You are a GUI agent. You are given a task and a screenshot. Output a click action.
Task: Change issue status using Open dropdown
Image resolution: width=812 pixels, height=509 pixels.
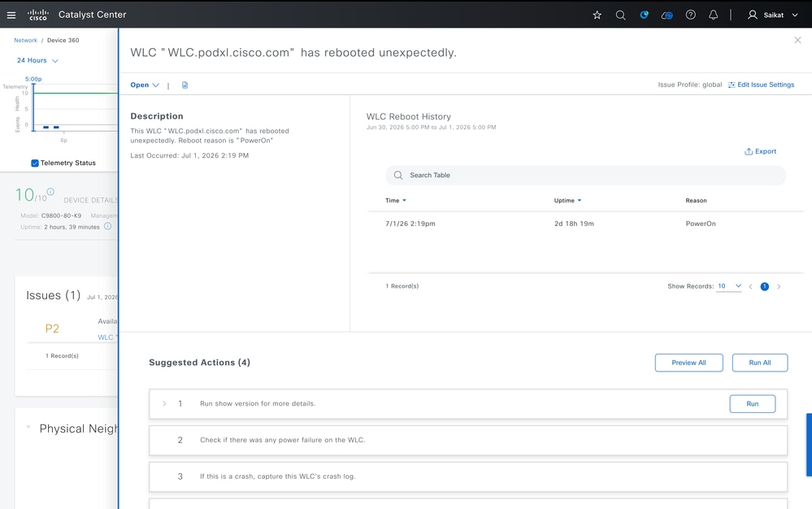click(x=145, y=85)
